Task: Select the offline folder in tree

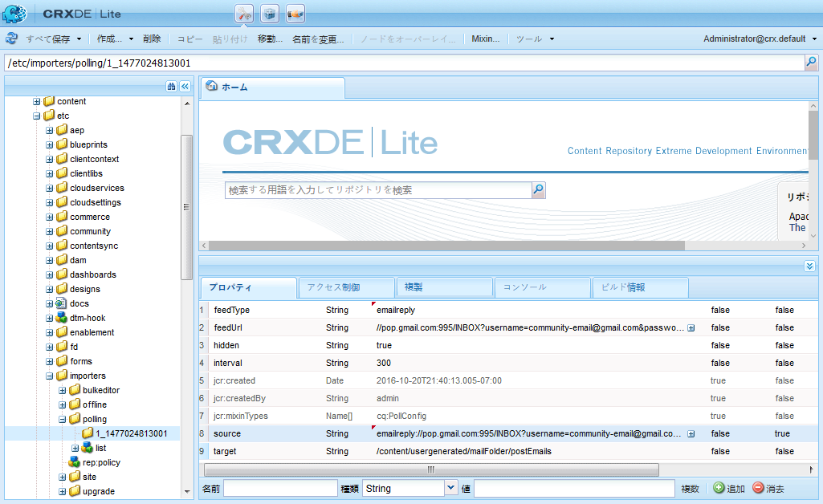Action: point(95,404)
